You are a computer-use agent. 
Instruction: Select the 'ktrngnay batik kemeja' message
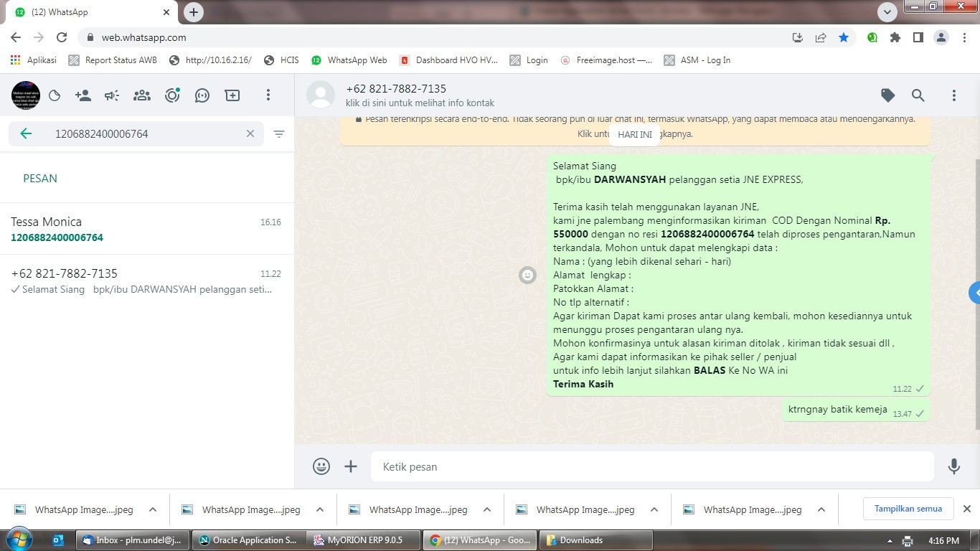pyautogui.click(x=856, y=410)
